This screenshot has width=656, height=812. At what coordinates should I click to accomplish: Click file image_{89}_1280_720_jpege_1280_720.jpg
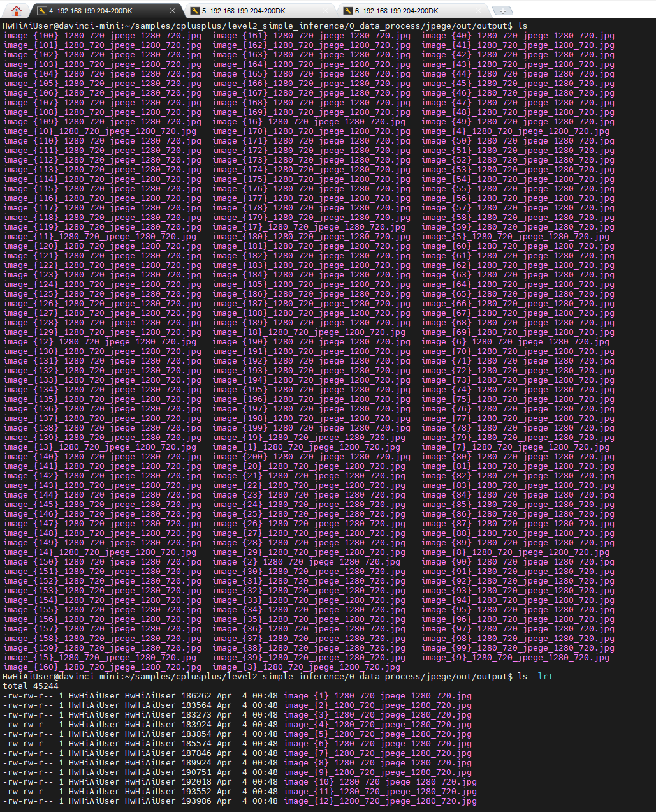[518, 543]
